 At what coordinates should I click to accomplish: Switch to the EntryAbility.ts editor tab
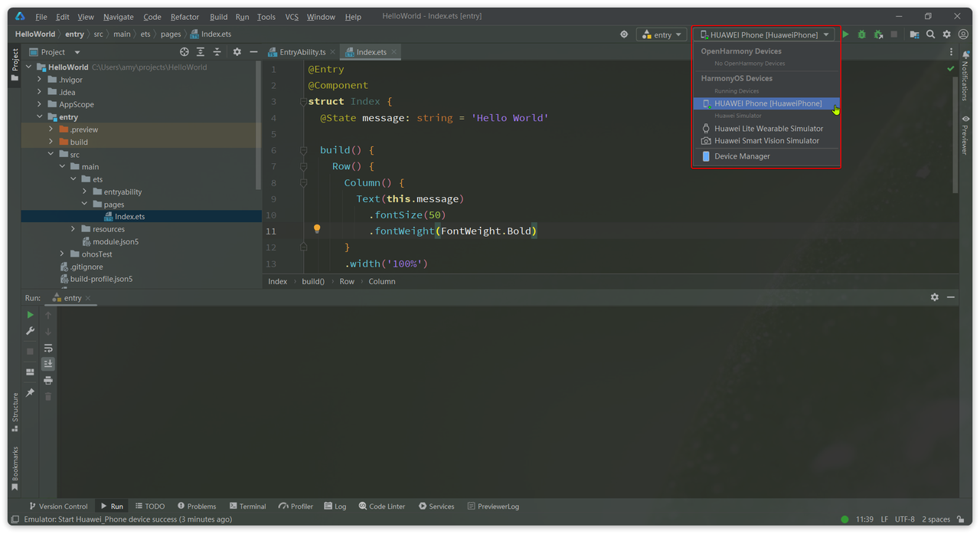pyautogui.click(x=302, y=52)
